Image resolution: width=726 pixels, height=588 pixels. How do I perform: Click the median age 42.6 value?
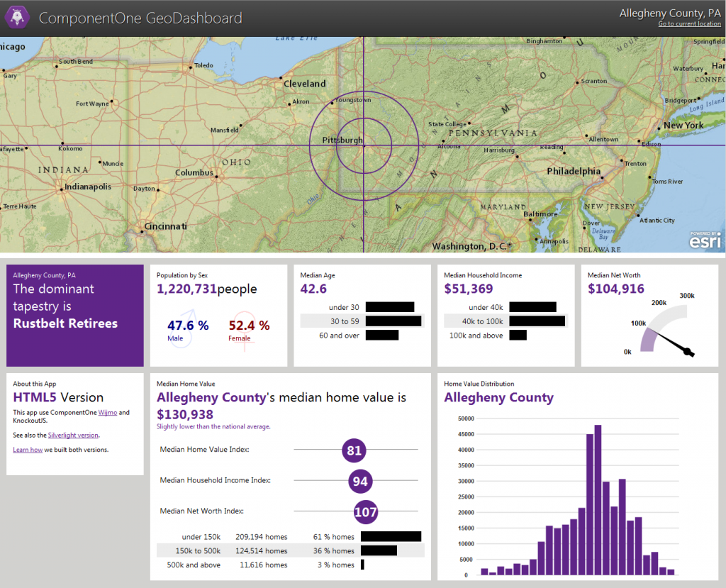[313, 289]
